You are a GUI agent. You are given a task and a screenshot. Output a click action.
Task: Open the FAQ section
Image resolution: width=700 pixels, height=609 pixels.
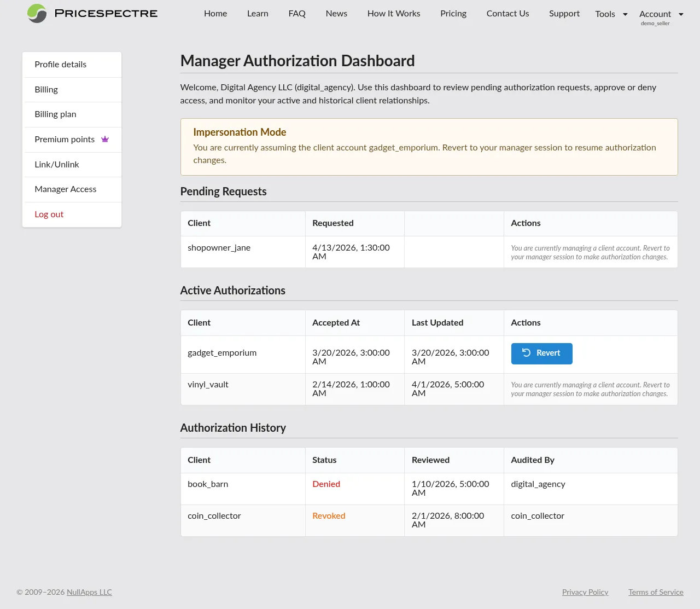[297, 14]
